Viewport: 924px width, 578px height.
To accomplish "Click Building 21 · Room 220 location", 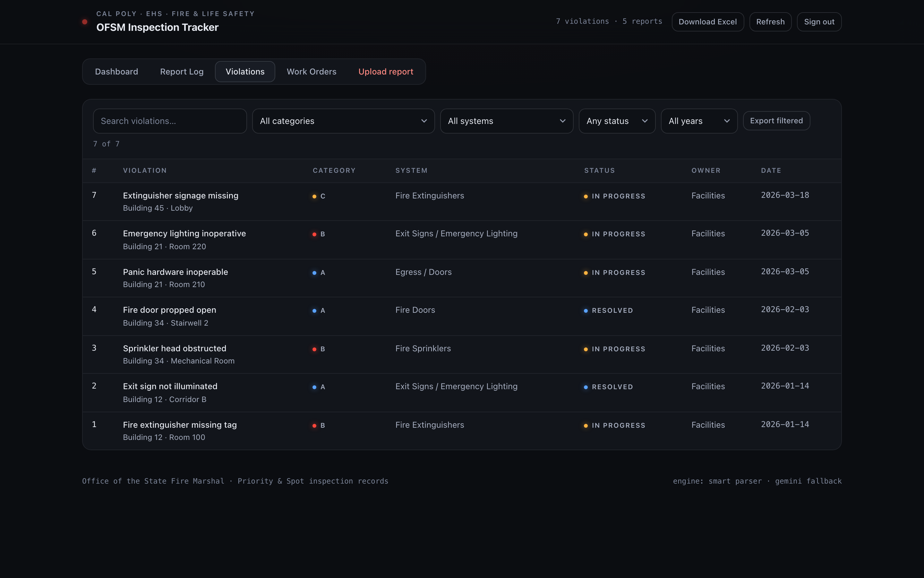I will (165, 247).
